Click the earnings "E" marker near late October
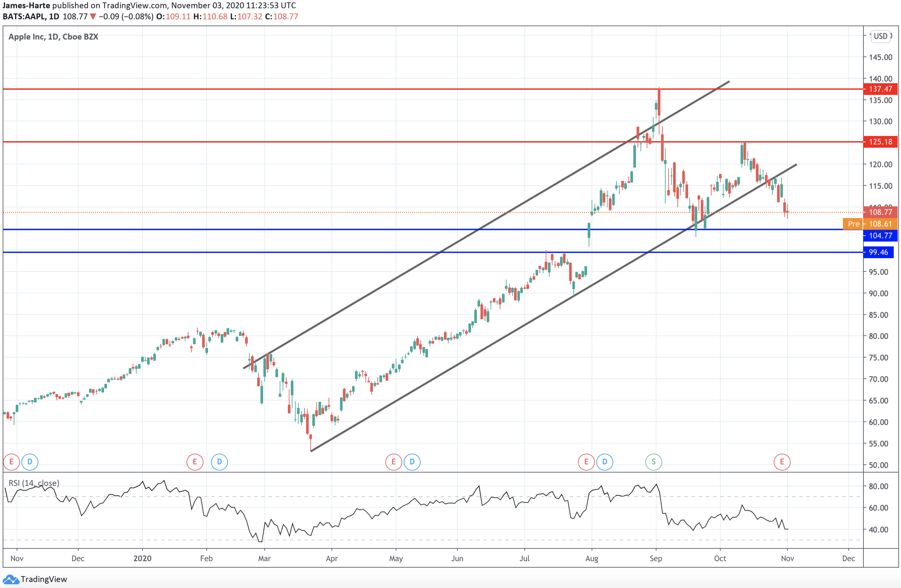Viewport: 901px width, 588px height. (783, 462)
